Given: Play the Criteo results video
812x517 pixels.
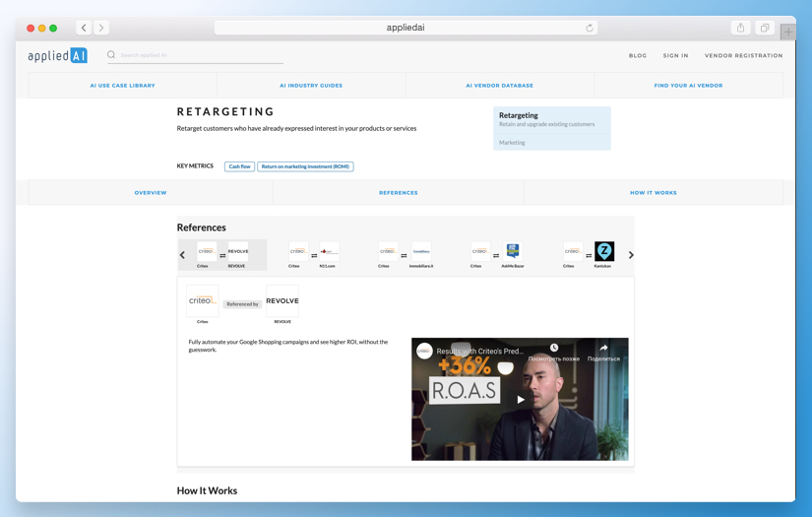Looking at the screenshot, I should (x=521, y=400).
